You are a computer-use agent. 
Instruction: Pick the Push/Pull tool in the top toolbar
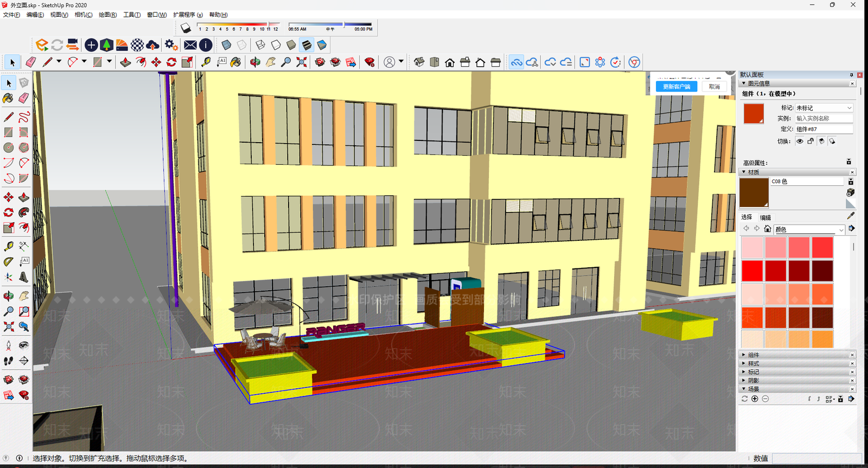click(125, 62)
